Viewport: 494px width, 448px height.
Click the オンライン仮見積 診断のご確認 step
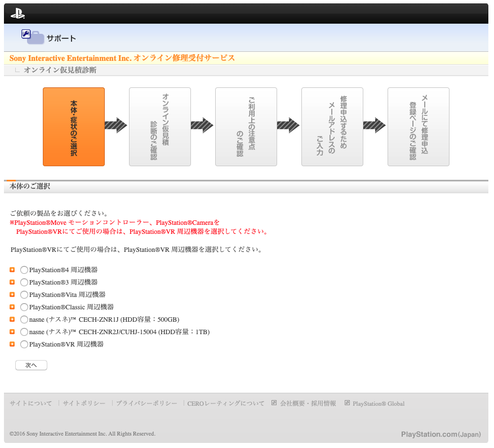(x=160, y=127)
